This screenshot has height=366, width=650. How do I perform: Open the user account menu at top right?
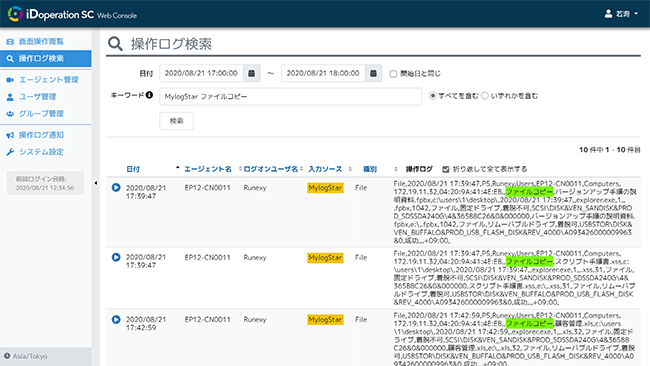(621, 14)
